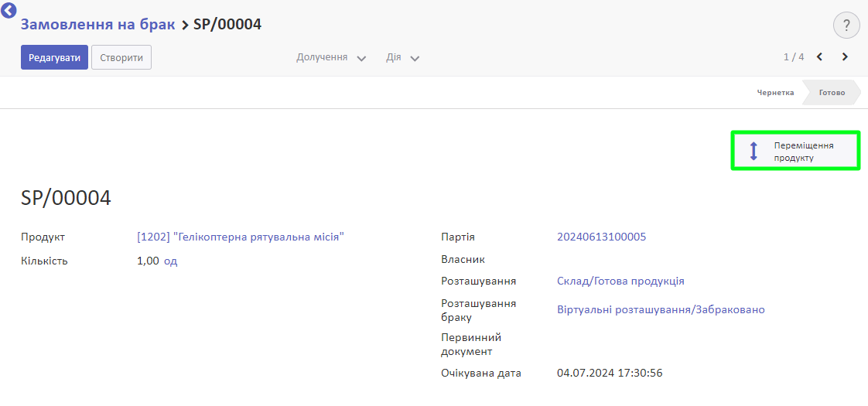Open Переміщення продукту stat button
This screenshot has height=406, width=868.
[x=795, y=151]
